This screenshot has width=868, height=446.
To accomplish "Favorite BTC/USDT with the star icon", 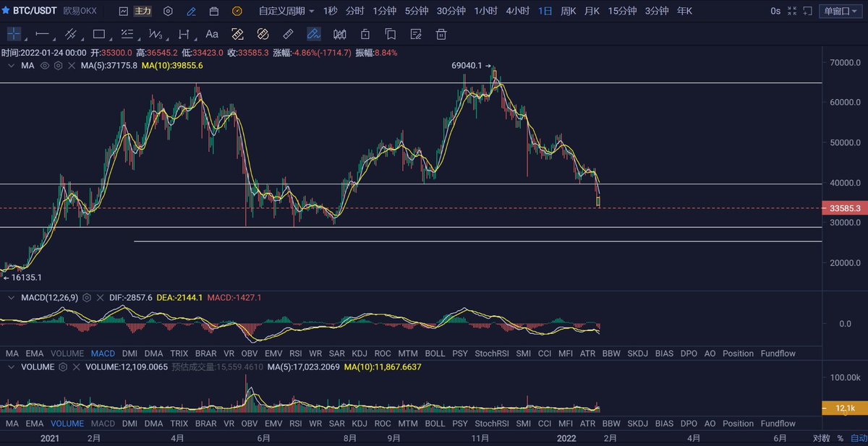I will [7, 12].
